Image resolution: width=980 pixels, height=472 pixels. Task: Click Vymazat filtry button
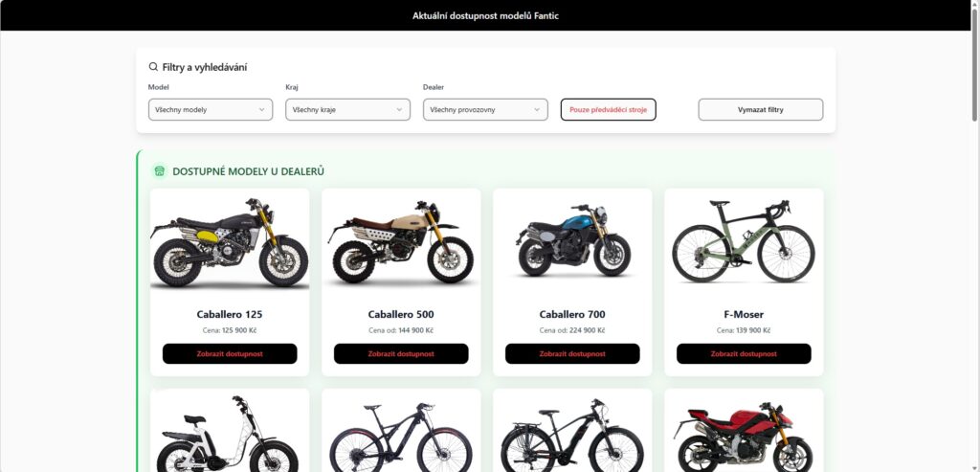pos(761,109)
